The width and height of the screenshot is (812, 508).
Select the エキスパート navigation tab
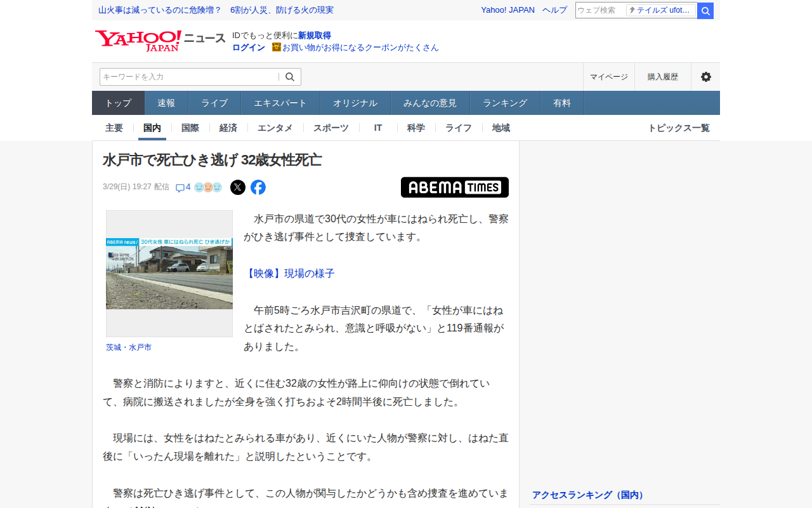pos(280,103)
